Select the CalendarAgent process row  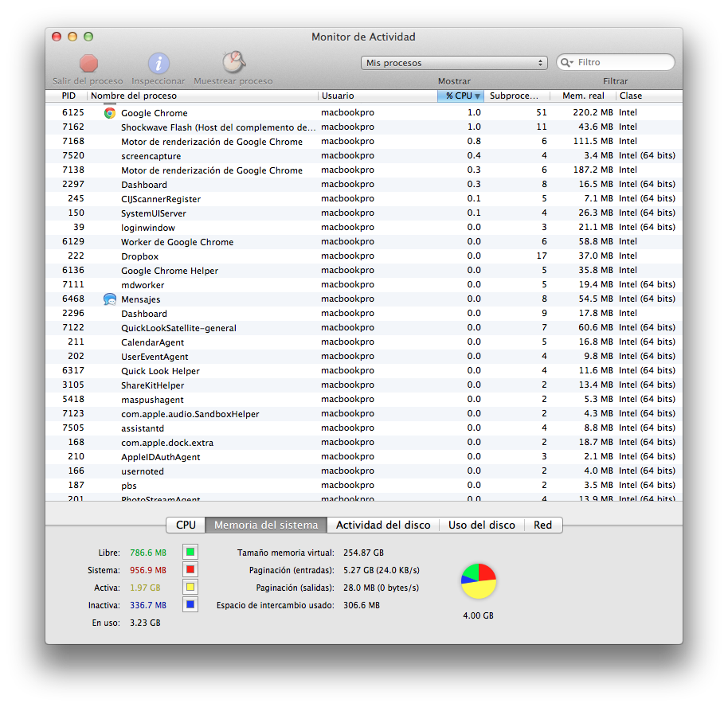click(x=364, y=342)
